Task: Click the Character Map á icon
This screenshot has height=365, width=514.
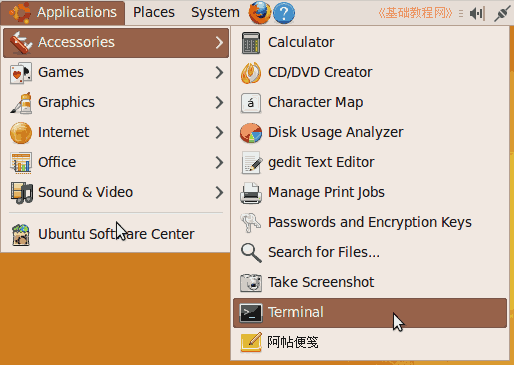Action: (251, 103)
